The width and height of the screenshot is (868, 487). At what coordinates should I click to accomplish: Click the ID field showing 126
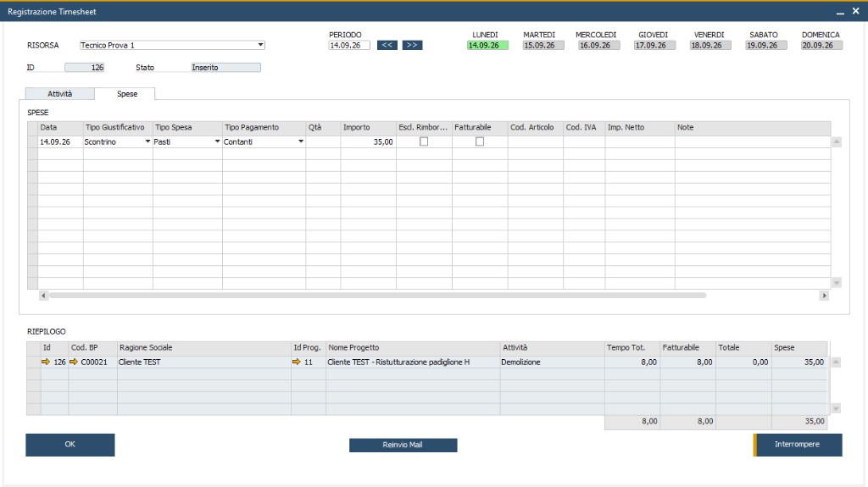point(84,68)
